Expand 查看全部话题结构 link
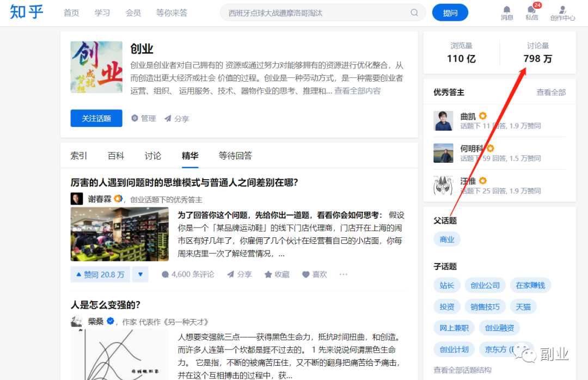This screenshot has width=588, height=380. point(462,370)
